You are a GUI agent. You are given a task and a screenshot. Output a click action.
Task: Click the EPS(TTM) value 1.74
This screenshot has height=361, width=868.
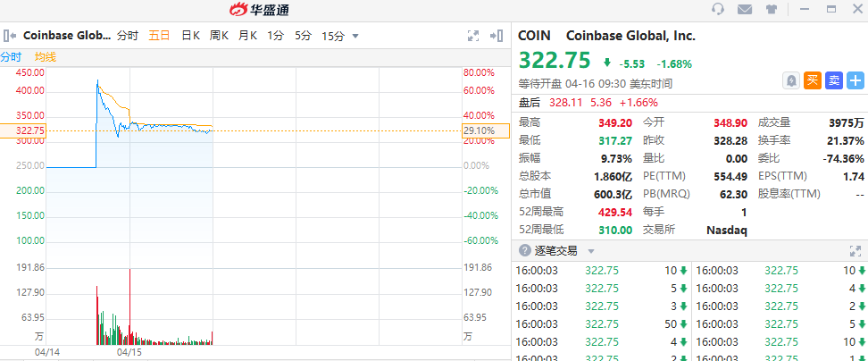click(855, 176)
